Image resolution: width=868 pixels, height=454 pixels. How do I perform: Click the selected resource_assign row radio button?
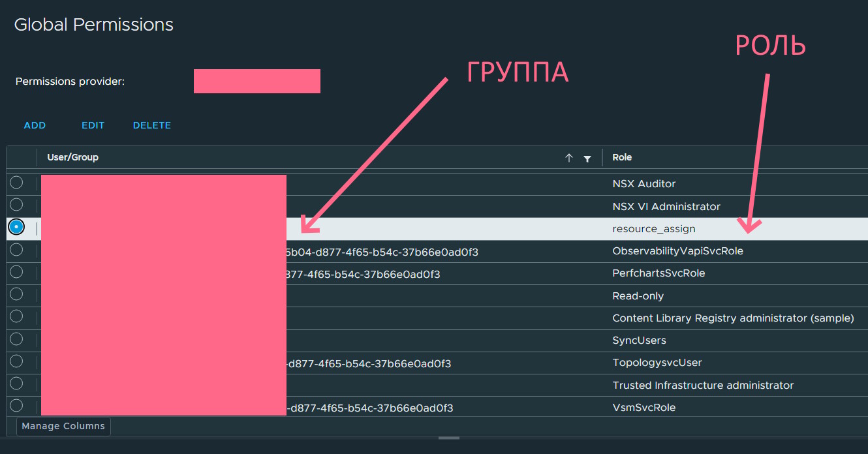(16, 227)
